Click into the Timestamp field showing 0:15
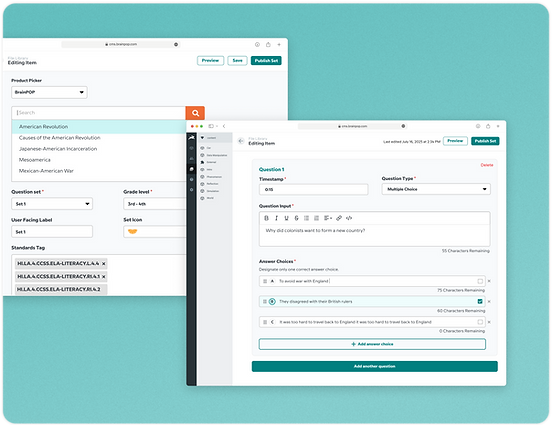Image resolution: width=552 pixels, height=425 pixels. (x=314, y=189)
